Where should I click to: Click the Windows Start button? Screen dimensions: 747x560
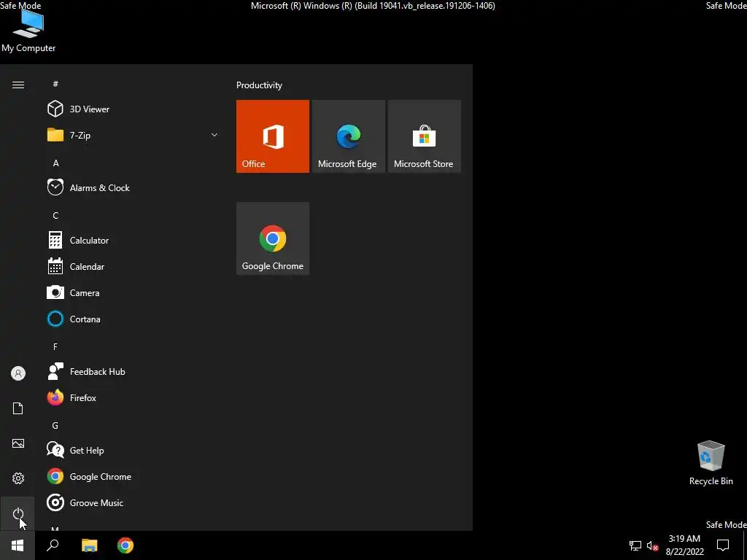coord(18,545)
